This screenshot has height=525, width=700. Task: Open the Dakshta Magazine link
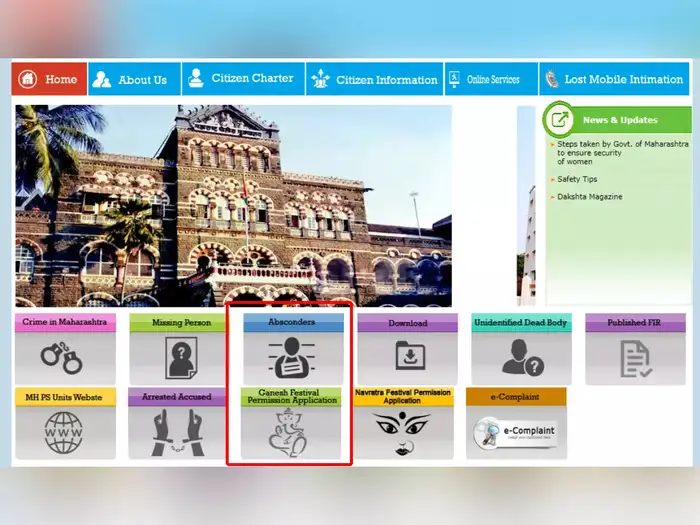click(589, 197)
